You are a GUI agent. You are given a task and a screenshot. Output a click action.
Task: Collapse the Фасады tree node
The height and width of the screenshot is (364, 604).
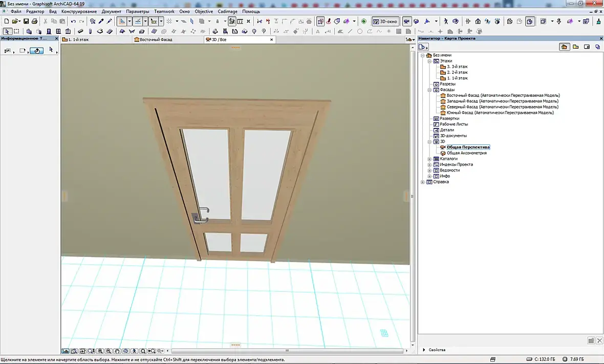[x=429, y=90]
